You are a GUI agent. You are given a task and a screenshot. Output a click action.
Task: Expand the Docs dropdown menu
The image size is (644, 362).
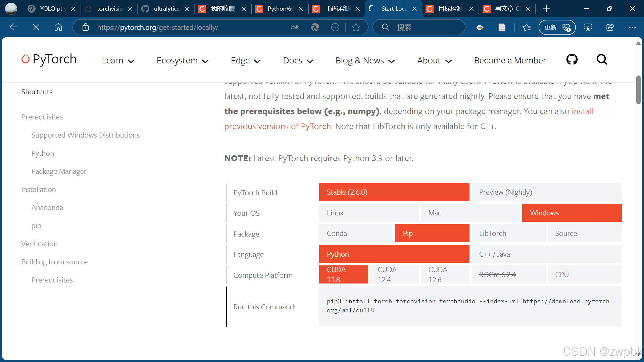click(x=298, y=60)
